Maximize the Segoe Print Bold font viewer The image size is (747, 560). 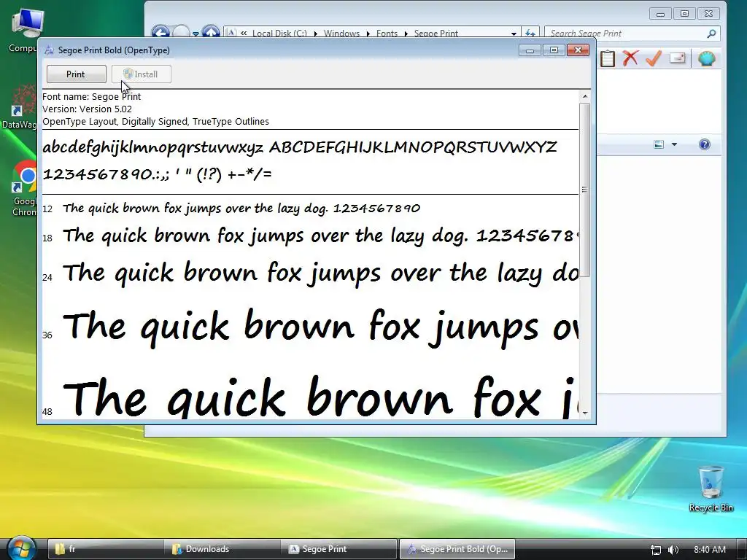point(554,50)
